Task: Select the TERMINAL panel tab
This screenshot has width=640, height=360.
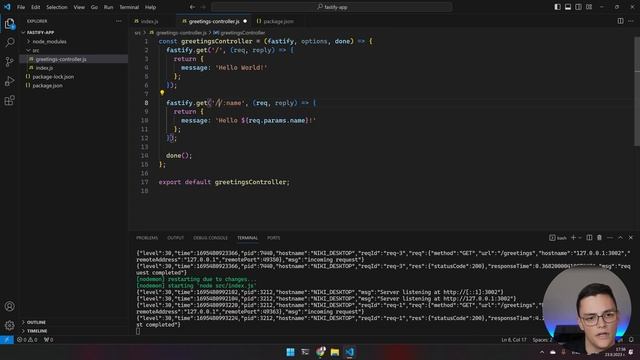Action: pyautogui.click(x=247, y=238)
